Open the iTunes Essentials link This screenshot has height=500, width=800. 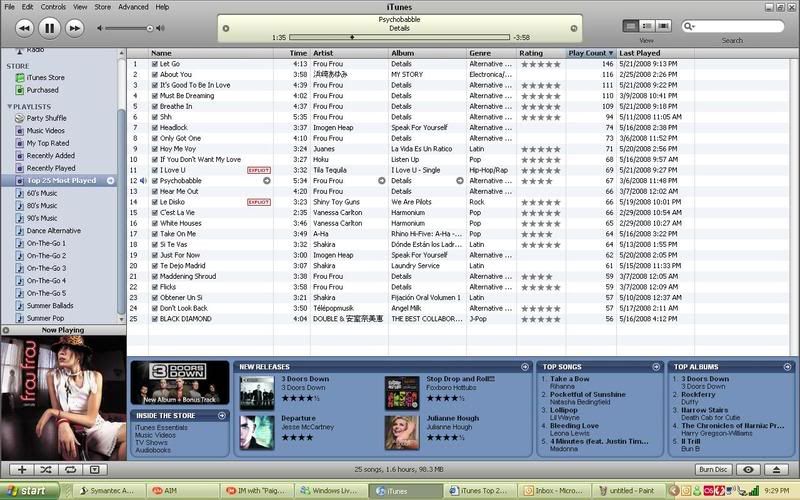click(x=161, y=428)
